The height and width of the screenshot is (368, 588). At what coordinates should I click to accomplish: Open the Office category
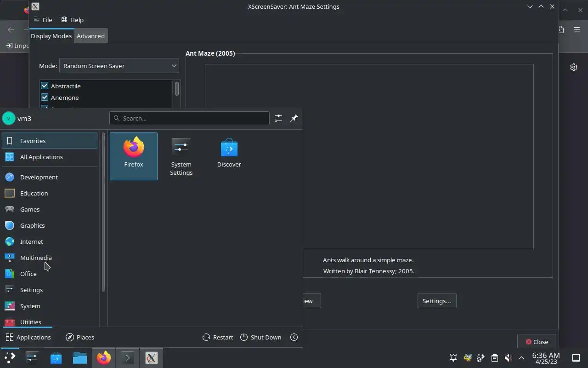point(50,274)
